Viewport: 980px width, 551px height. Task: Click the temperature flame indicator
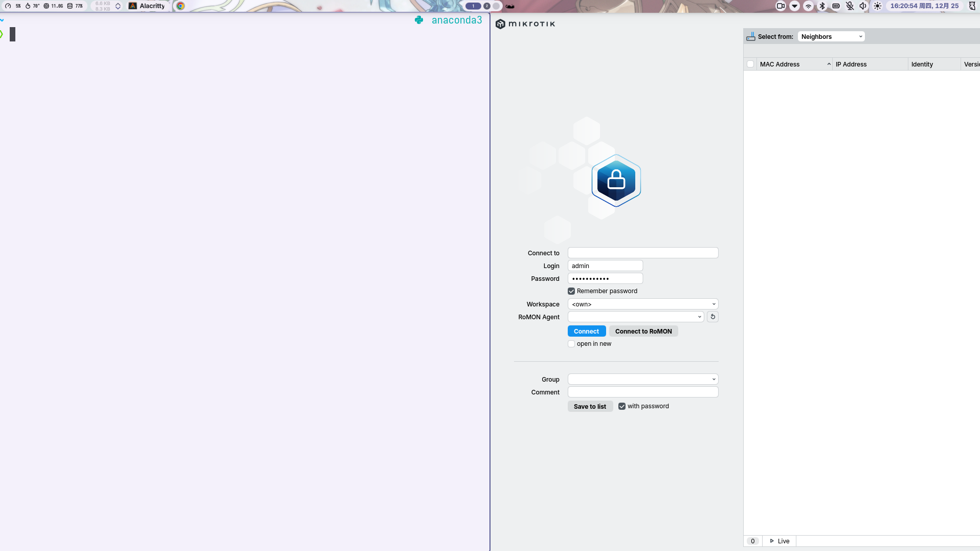32,6
